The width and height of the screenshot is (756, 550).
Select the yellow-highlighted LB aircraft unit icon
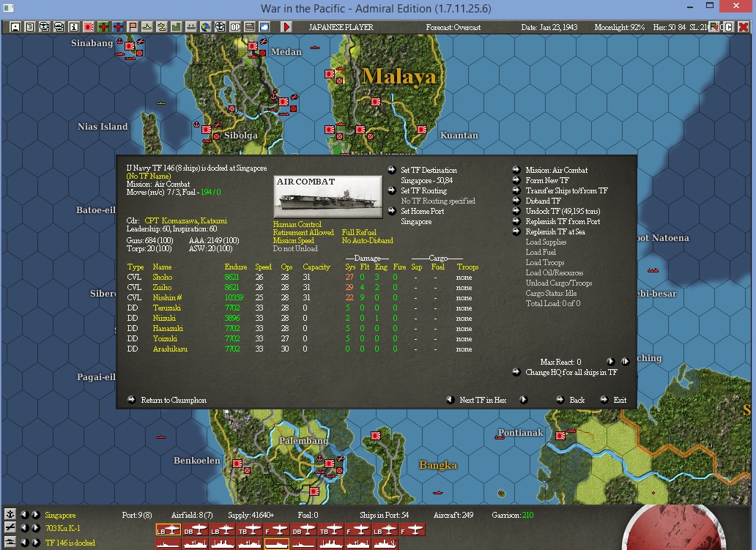(x=168, y=530)
